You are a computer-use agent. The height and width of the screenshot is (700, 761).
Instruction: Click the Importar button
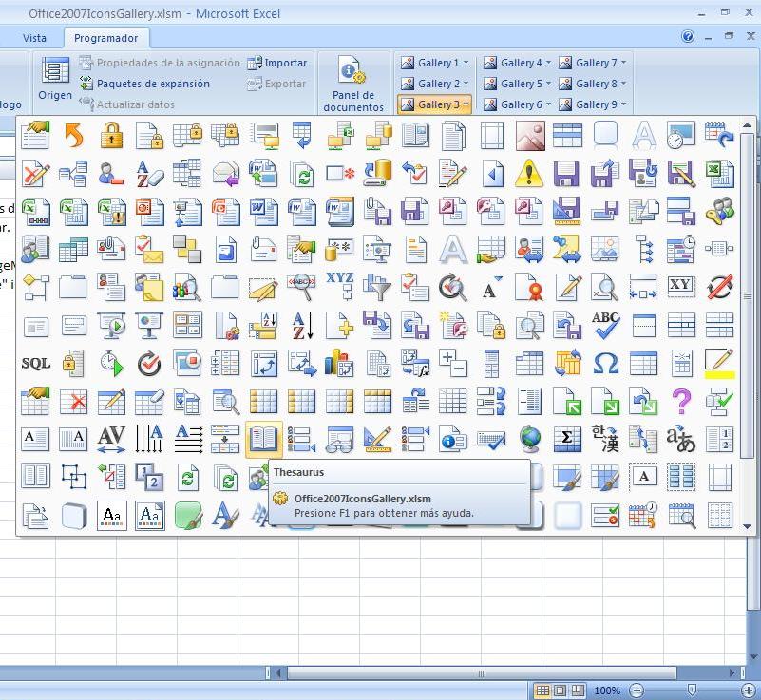[x=277, y=63]
